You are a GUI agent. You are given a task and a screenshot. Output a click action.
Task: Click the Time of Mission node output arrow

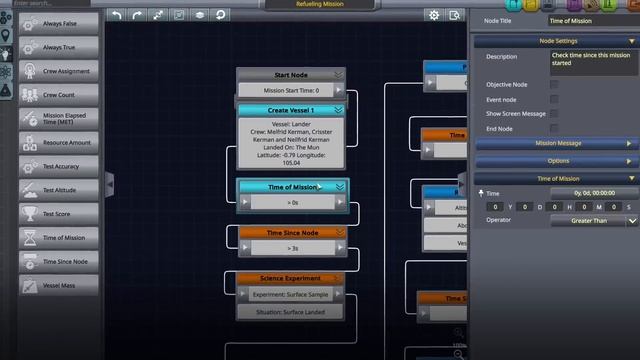(x=340, y=202)
